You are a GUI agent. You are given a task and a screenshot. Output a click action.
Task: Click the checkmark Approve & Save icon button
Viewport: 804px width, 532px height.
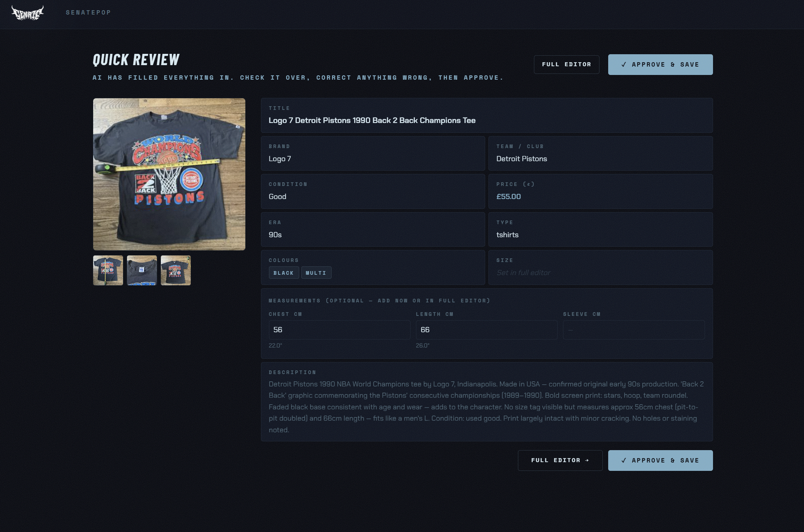click(x=624, y=64)
